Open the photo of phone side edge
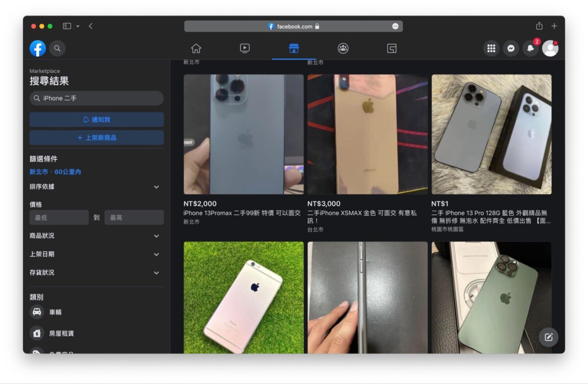Screen dimensions: 588x384 (367, 297)
